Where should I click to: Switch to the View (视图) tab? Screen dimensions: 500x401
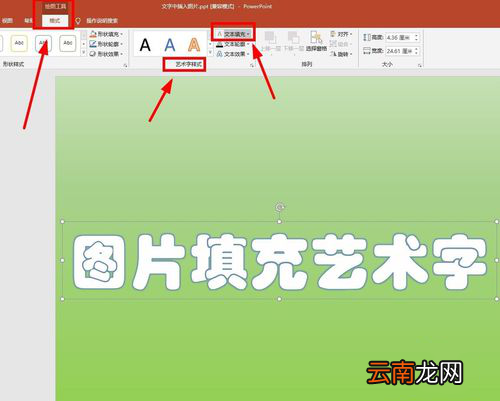coord(7,21)
